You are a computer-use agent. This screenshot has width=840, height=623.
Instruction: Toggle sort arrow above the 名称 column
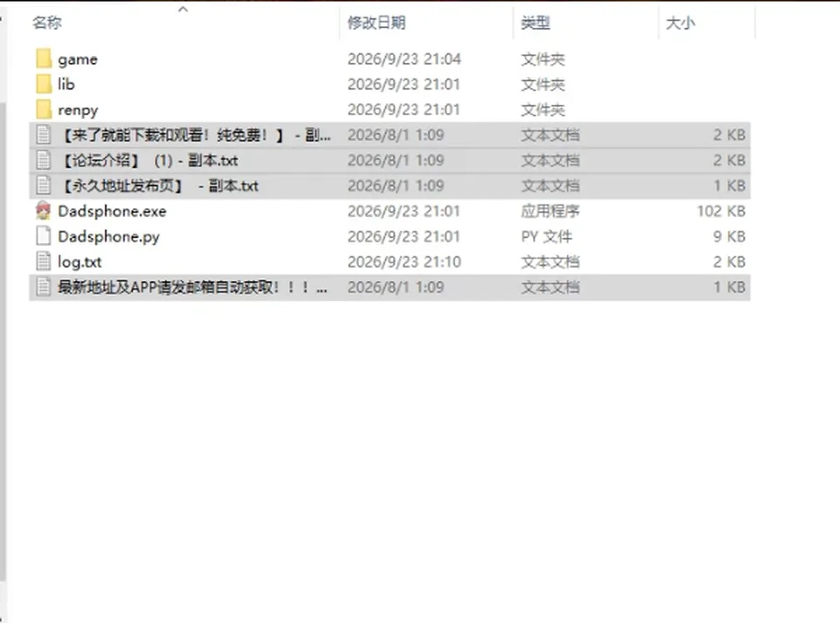(183, 9)
